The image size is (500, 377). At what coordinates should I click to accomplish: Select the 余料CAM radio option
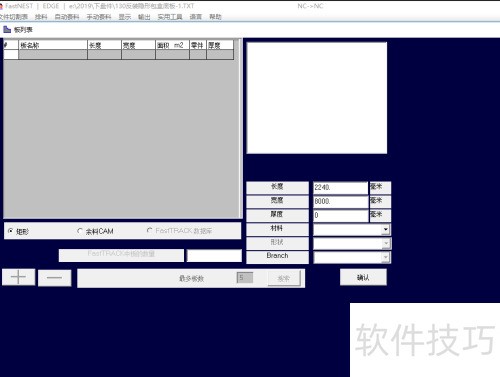[x=80, y=231]
